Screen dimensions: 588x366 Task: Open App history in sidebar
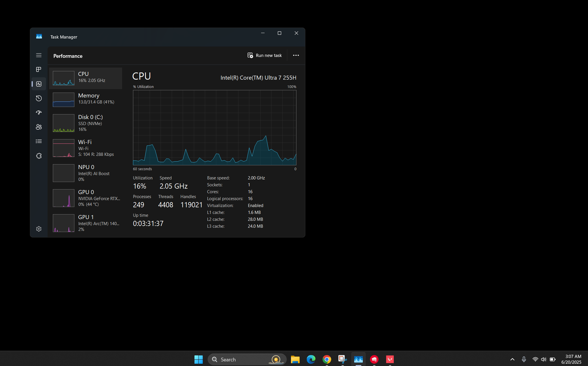click(x=39, y=98)
